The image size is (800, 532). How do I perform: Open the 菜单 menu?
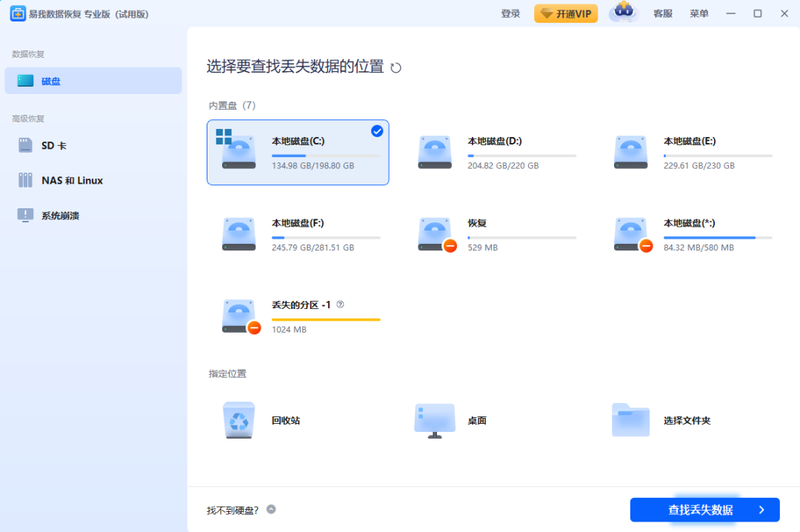tap(699, 14)
